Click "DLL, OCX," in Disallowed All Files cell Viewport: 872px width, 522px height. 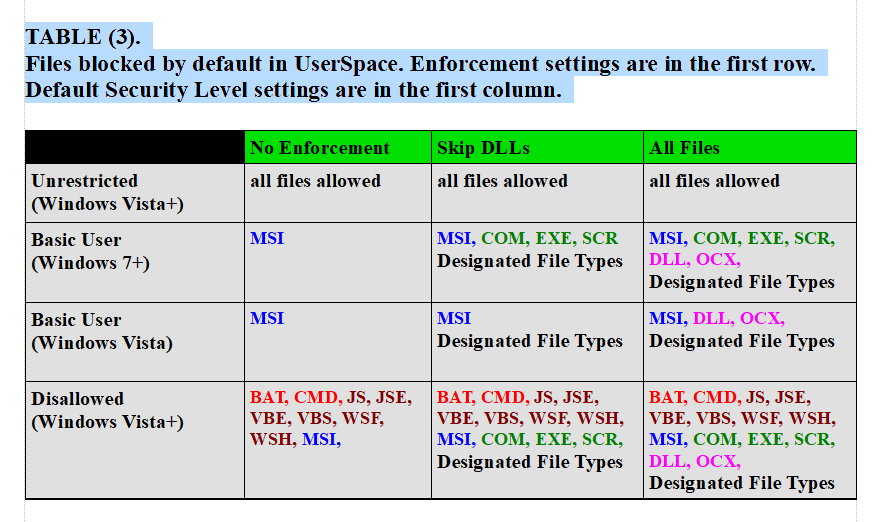[695, 461]
